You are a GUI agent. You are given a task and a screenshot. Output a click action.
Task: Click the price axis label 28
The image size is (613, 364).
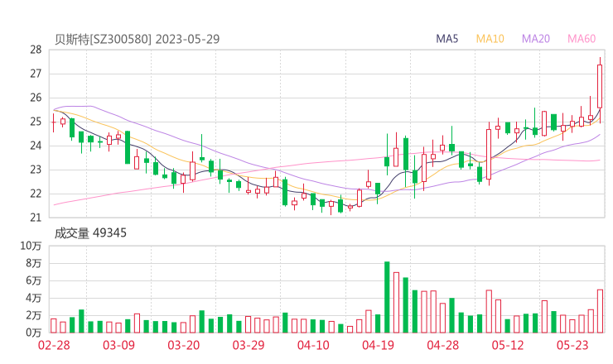[x=36, y=50]
